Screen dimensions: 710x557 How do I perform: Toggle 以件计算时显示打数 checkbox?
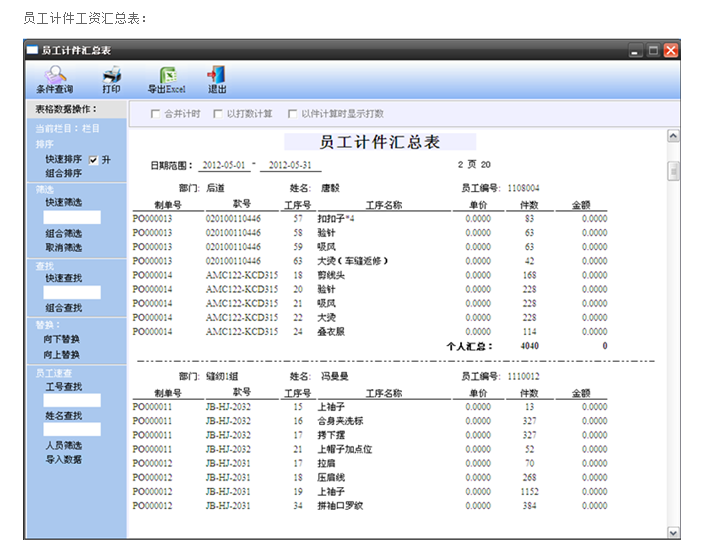coord(292,114)
